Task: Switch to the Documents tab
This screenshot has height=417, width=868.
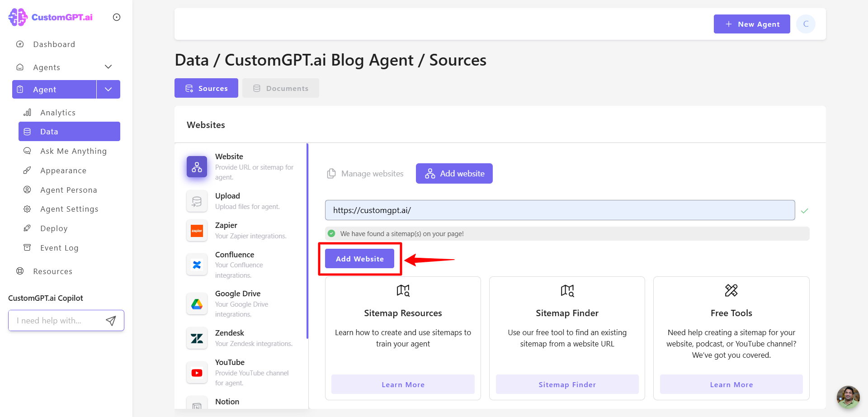Action: (281, 88)
